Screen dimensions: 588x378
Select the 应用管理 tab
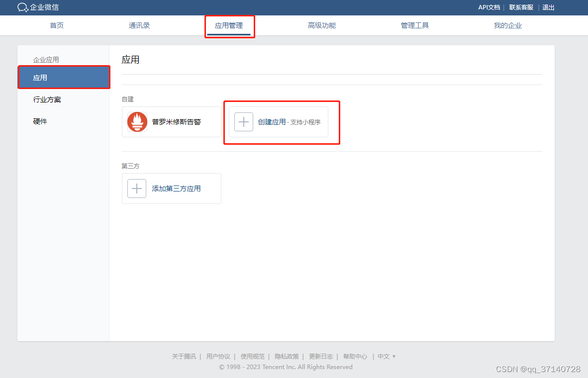click(229, 25)
